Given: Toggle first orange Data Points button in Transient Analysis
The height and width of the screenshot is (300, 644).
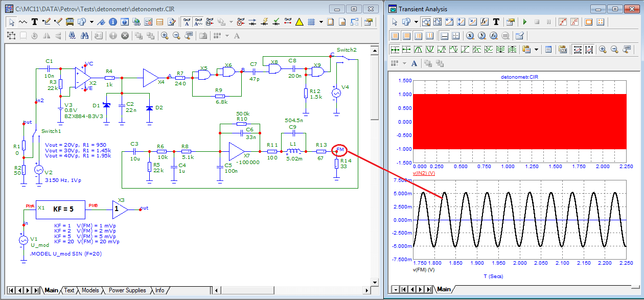Looking at the screenshot, I should click(x=395, y=36).
